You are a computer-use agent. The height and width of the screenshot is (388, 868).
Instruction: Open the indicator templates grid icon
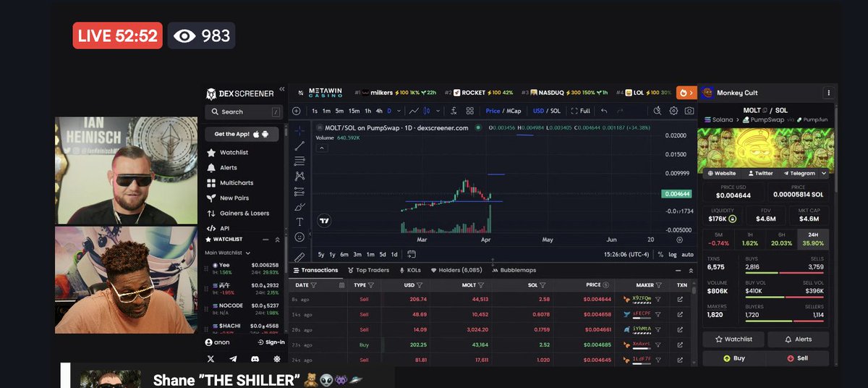[x=470, y=111]
